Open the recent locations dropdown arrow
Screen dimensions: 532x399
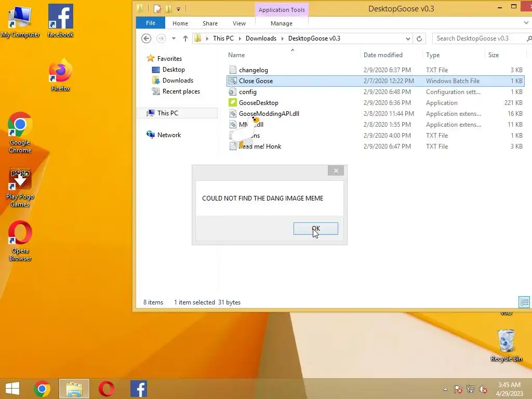(174, 38)
